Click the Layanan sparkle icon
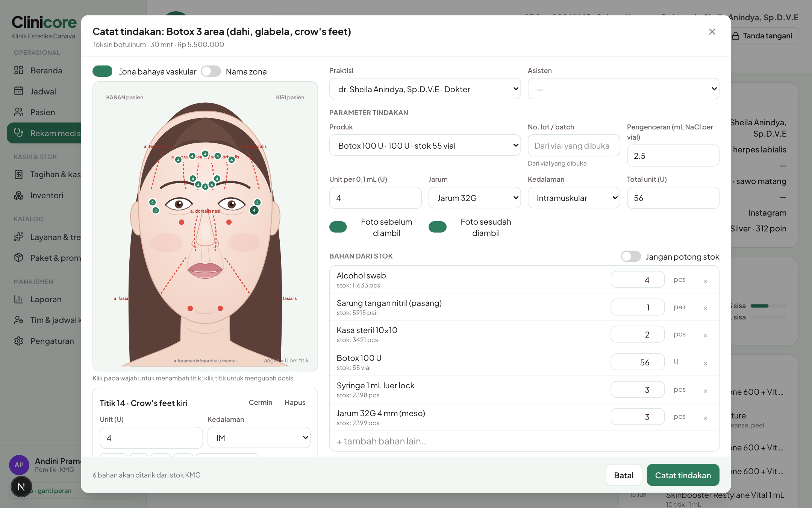The width and height of the screenshot is (812, 508). [19, 237]
